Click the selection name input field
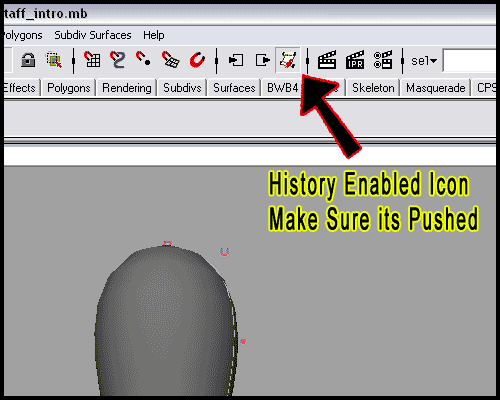500x400 pixels. [x=469, y=60]
